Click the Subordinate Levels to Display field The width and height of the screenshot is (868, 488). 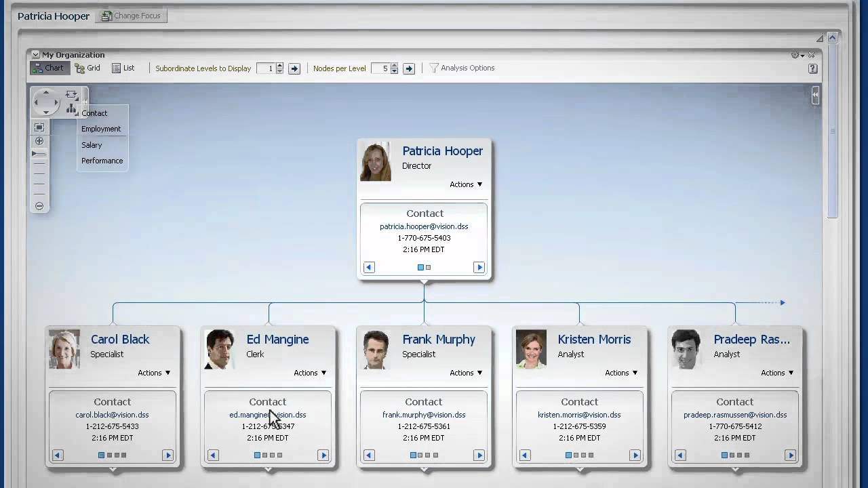tap(266, 68)
